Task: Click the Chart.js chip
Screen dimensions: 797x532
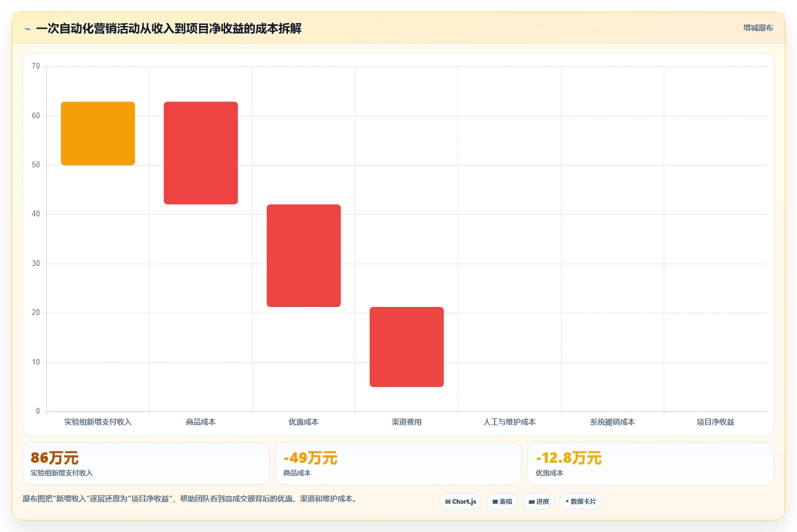Action: [461, 501]
